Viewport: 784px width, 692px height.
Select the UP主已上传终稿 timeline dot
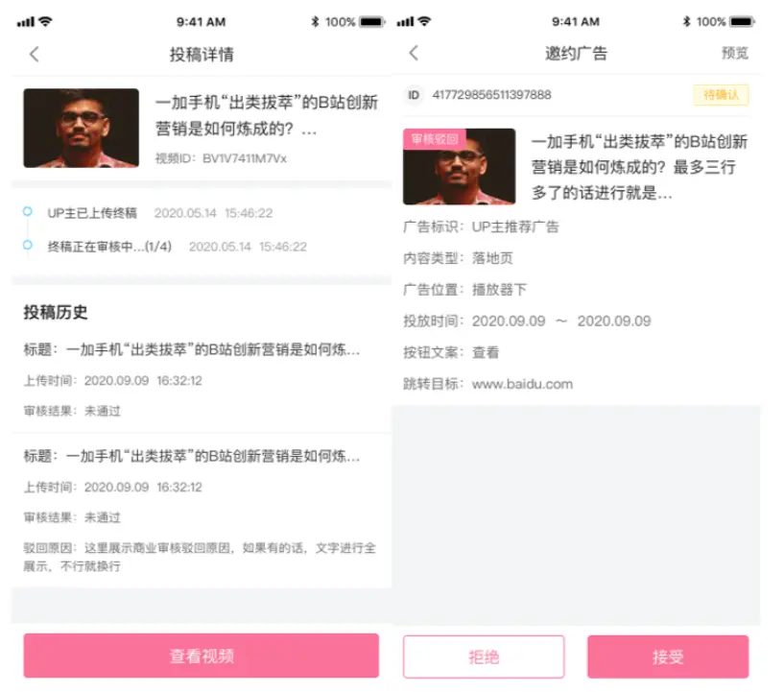28,211
